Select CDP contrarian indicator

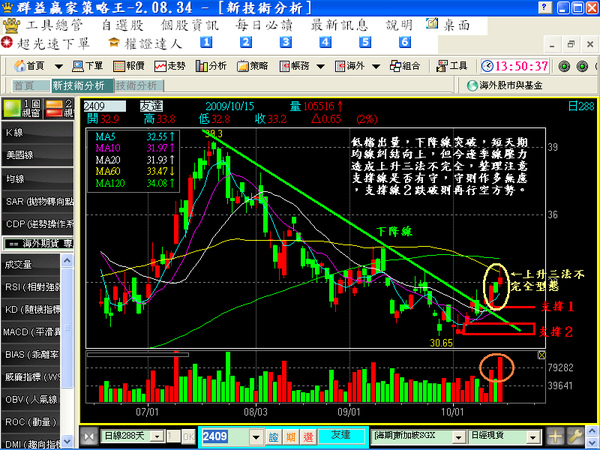[x=38, y=224]
